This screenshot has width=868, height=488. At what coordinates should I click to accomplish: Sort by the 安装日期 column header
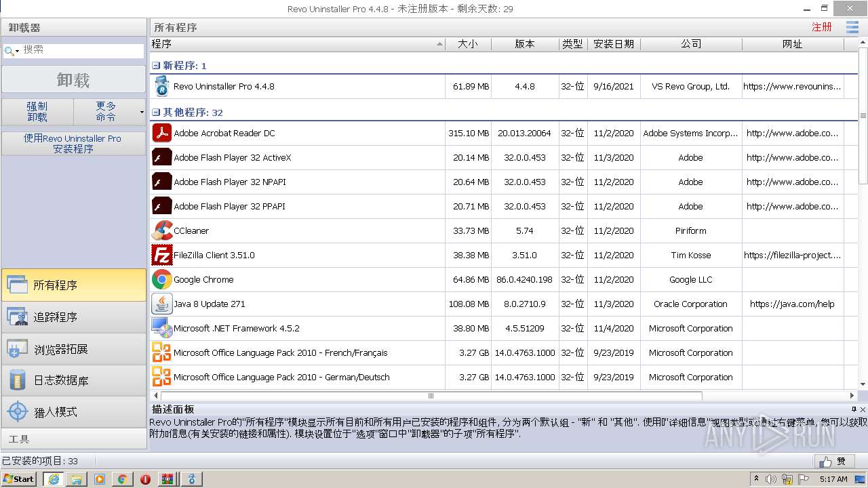click(614, 44)
